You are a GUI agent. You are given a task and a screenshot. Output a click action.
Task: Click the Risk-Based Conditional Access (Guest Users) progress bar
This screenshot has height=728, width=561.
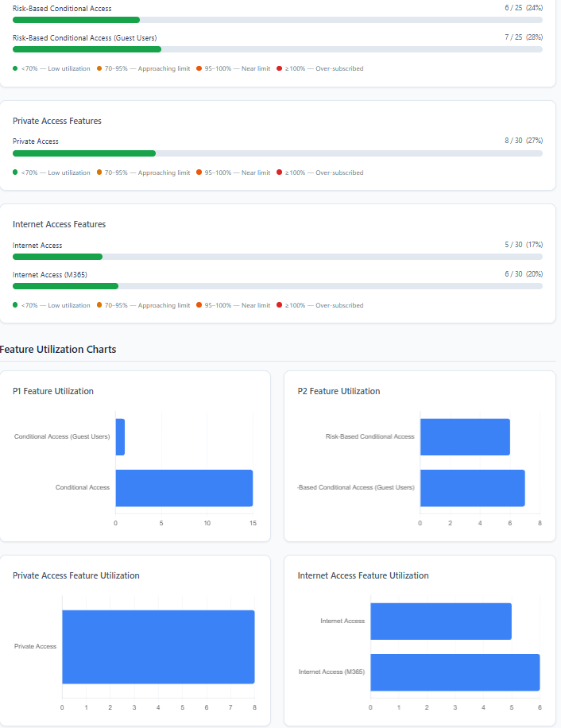(277, 49)
